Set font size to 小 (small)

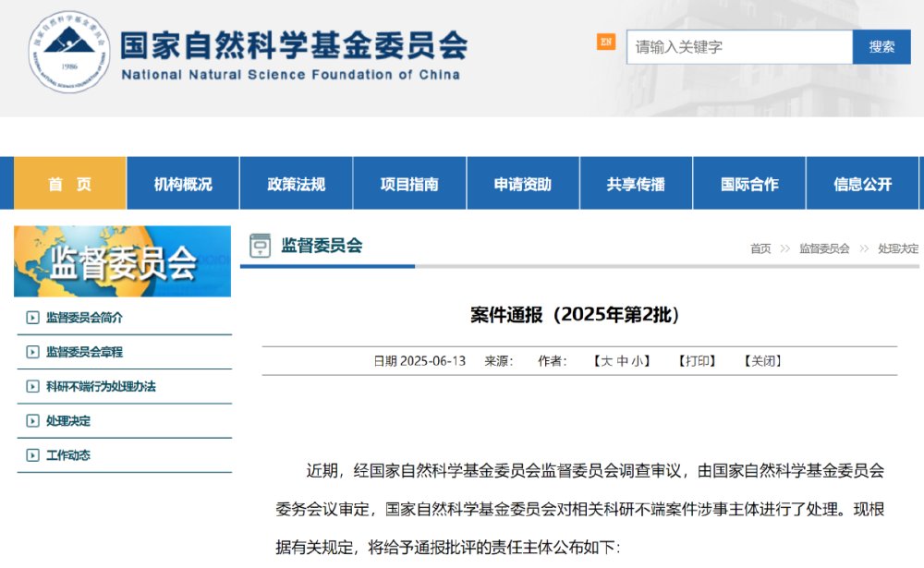click(x=638, y=361)
